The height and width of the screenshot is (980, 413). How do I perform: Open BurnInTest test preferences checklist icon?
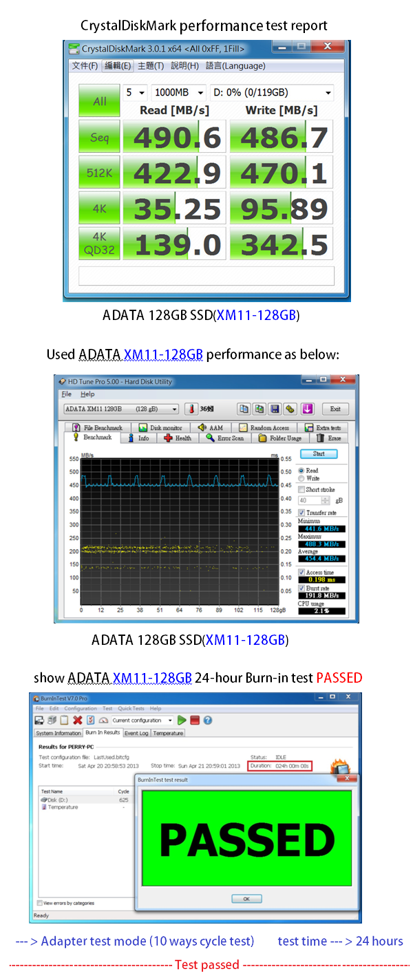pyautogui.click(x=91, y=721)
